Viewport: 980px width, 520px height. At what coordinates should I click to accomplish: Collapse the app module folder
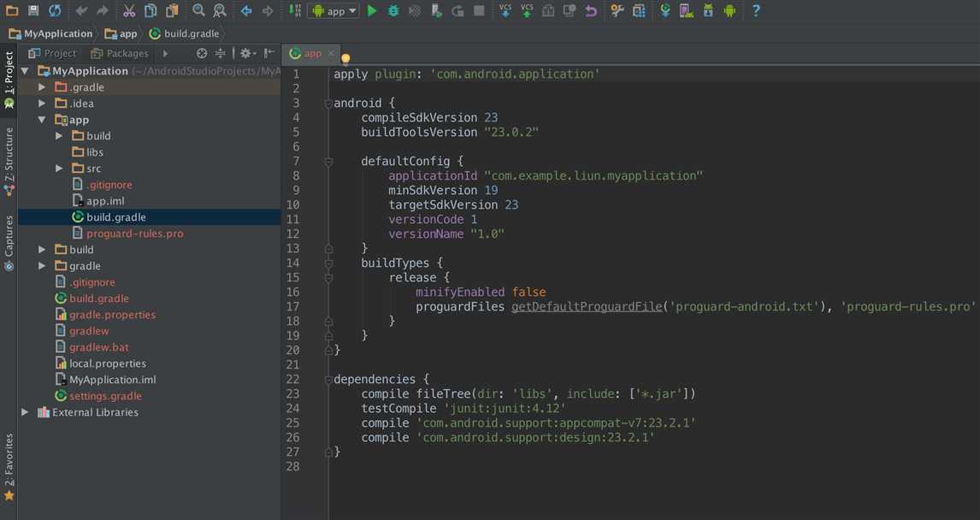42,120
